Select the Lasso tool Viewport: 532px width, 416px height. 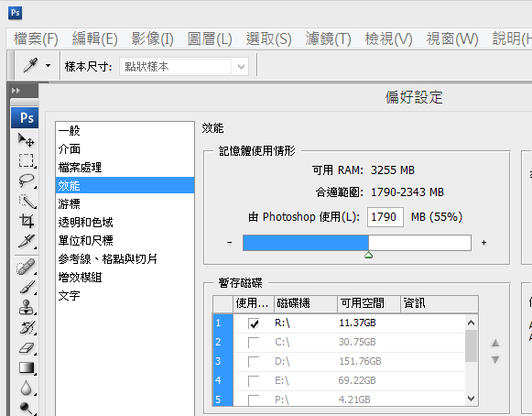click(x=27, y=181)
